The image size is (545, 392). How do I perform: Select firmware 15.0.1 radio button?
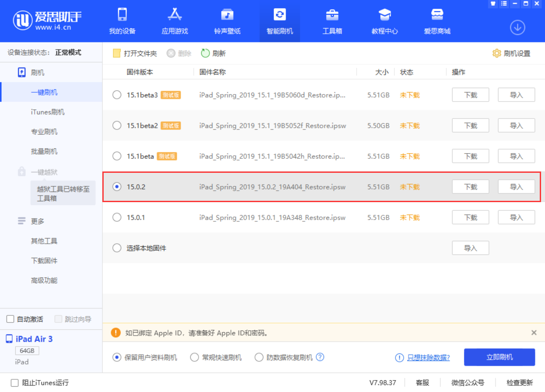point(117,217)
